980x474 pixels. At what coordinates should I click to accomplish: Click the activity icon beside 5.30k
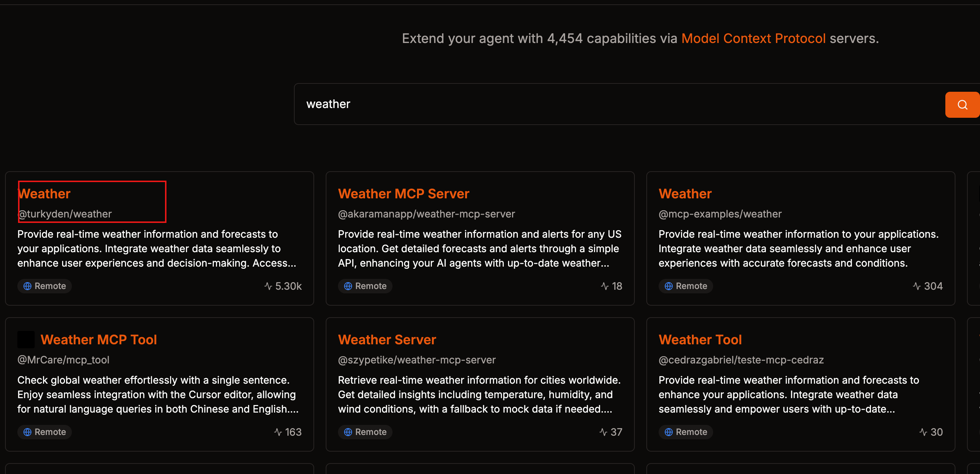(268, 286)
